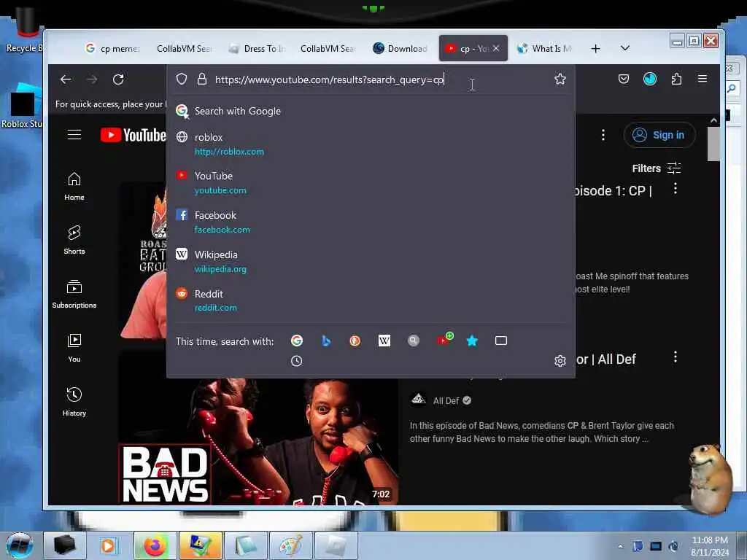Open the taskbar clock showing 11:08 PM
747x560 pixels.
[709, 546]
